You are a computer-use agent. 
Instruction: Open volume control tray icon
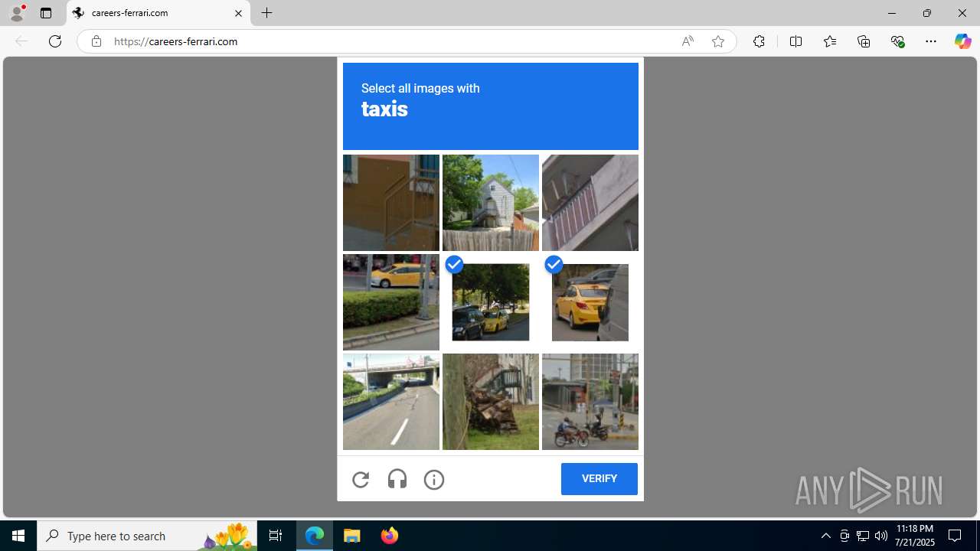[x=881, y=536]
